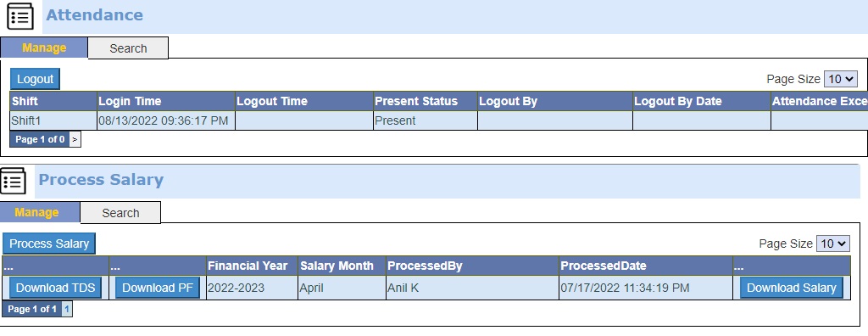868x336 pixels.
Task: Switch to Attendance Manage tab
Action: tap(44, 48)
